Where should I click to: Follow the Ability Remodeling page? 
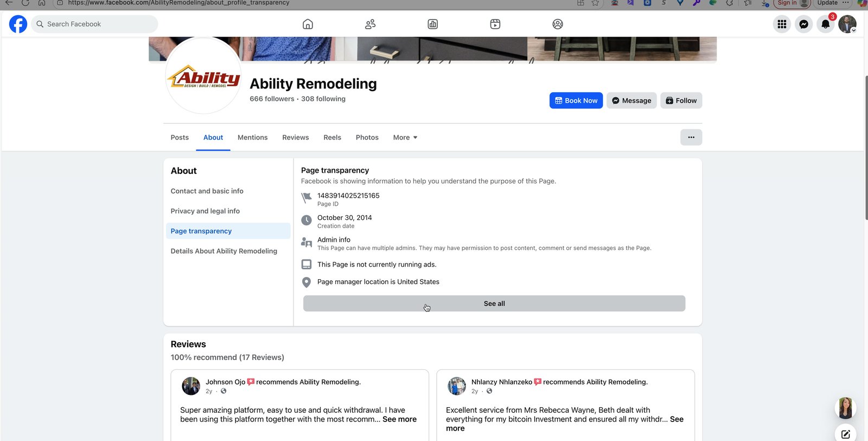click(x=681, y=100)
